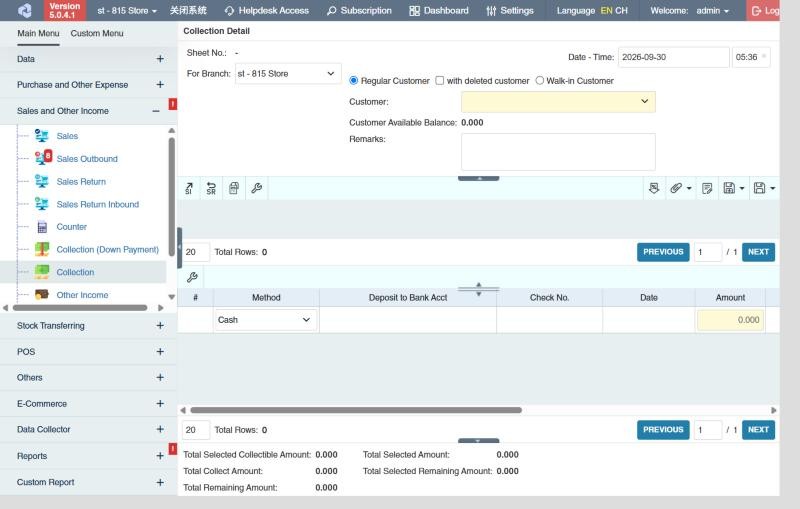Click the 关闭系统 menu item

188,10
